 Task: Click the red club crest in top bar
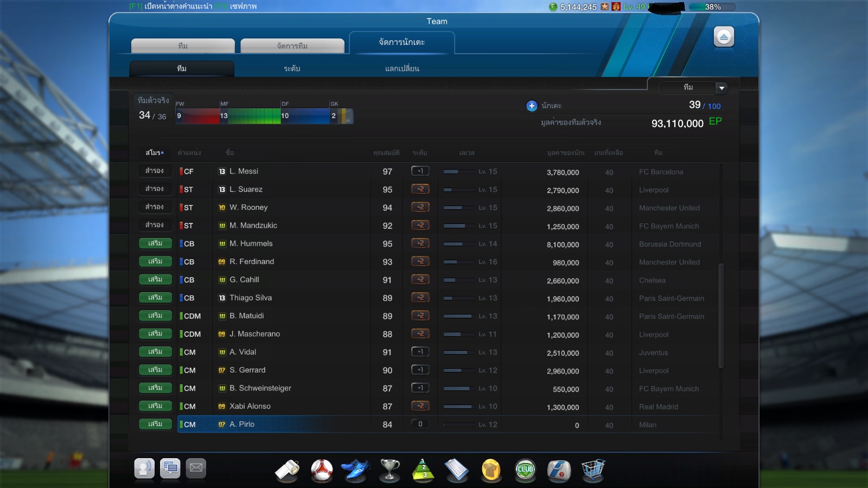point(616,7)
